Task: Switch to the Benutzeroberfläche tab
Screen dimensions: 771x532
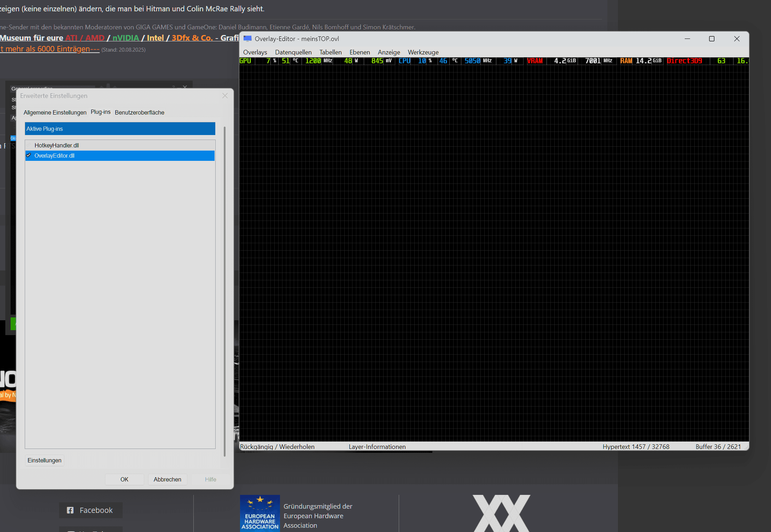Action: (139, 112)
